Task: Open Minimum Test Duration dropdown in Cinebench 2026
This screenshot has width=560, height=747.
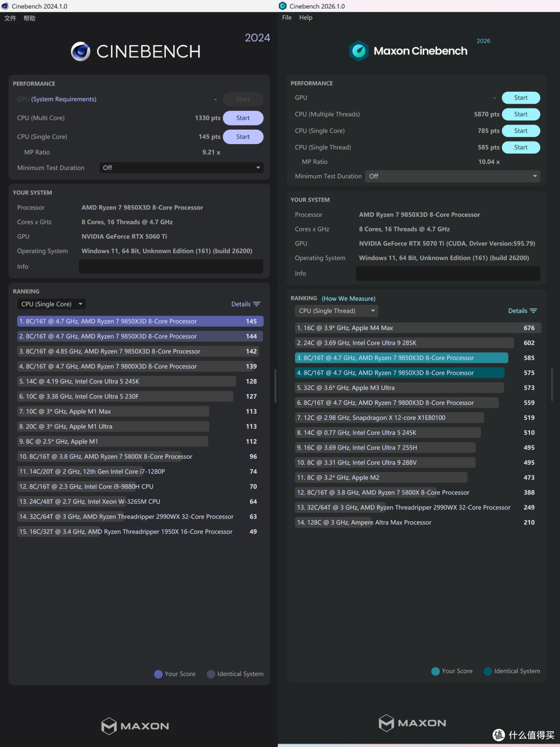Action: click(x=453, y=176)
